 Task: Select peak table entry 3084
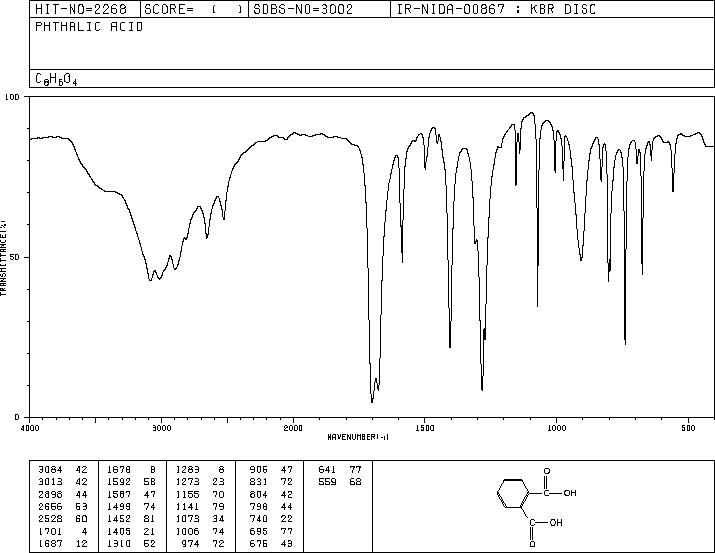pyautogui.click(x=50, y=470)
